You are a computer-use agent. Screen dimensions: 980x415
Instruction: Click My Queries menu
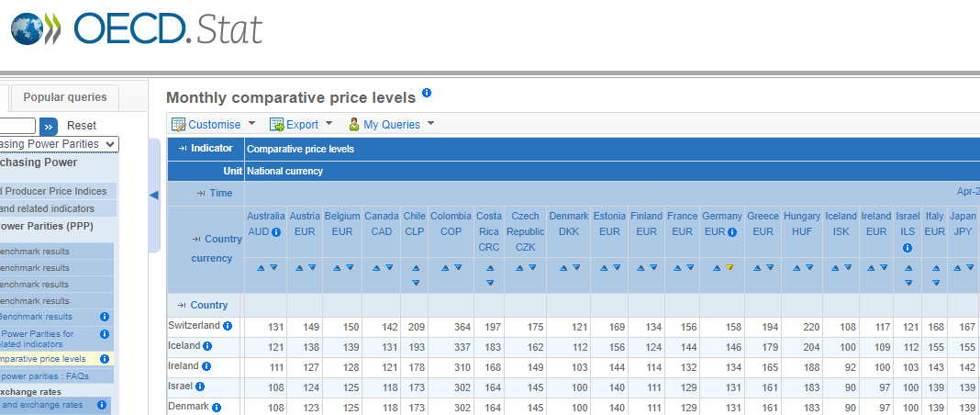(392, 124)
